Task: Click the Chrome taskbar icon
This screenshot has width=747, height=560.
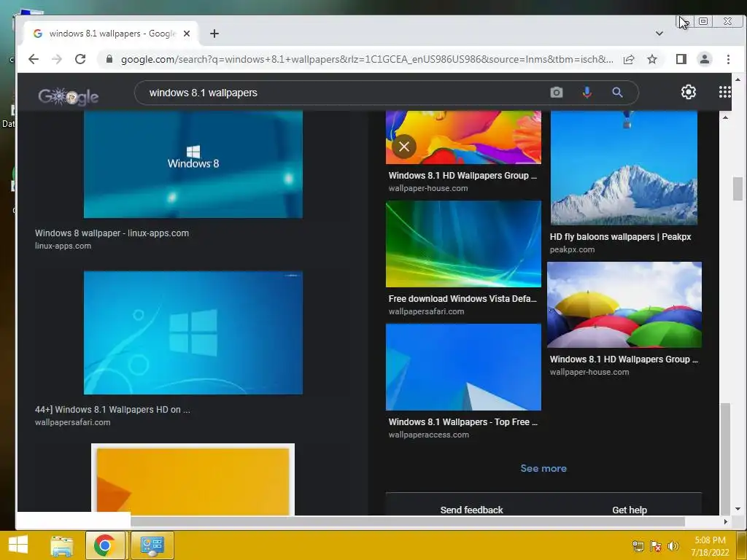Action: pos(105,545)
